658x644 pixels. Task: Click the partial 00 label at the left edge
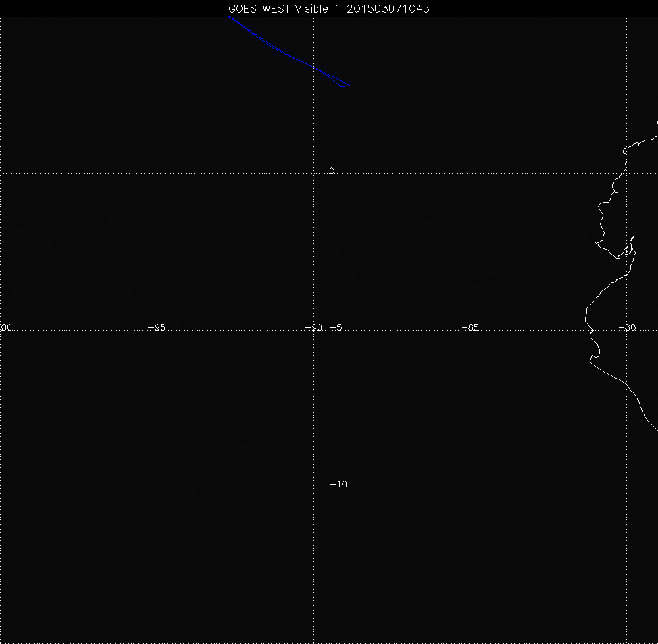coord(6,327)
